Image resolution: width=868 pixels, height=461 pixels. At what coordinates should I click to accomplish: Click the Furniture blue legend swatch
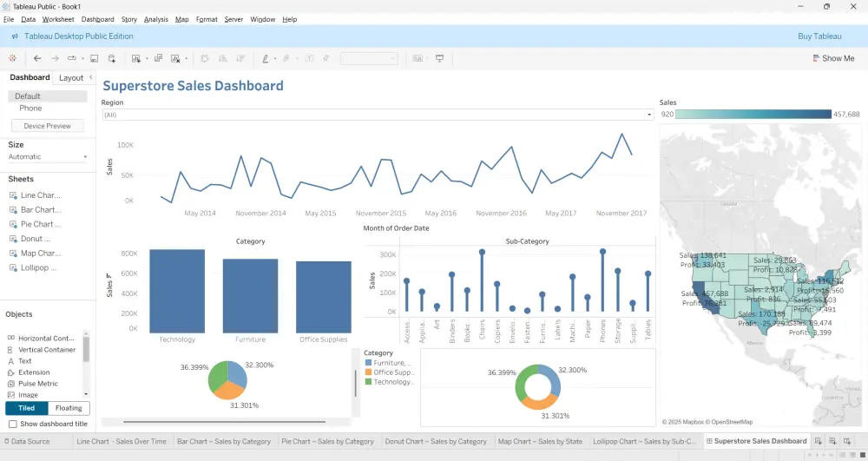[x=368, y=363]
